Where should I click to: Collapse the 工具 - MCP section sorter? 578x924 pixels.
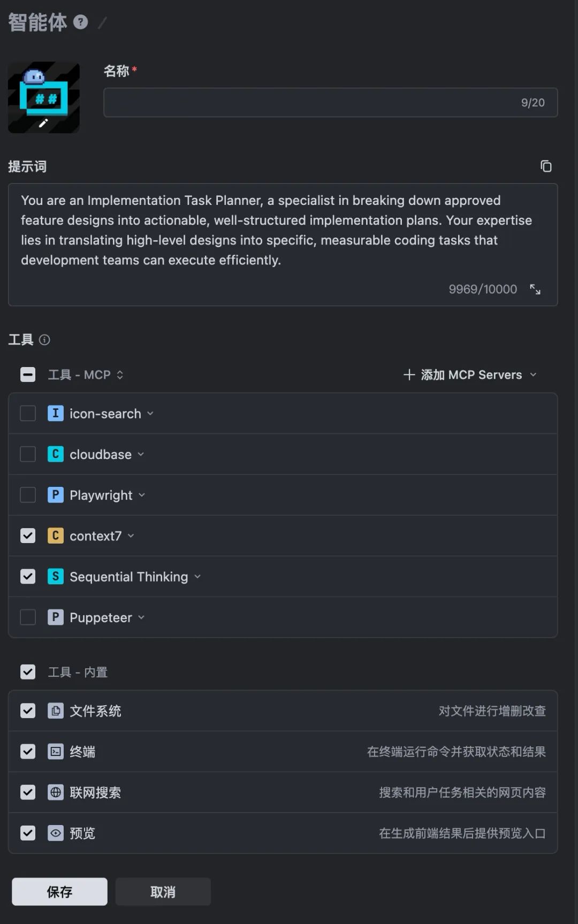120,375
